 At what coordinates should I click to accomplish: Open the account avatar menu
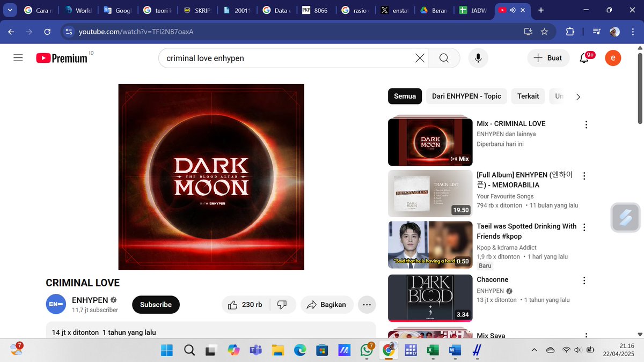(x=613, y=58)
